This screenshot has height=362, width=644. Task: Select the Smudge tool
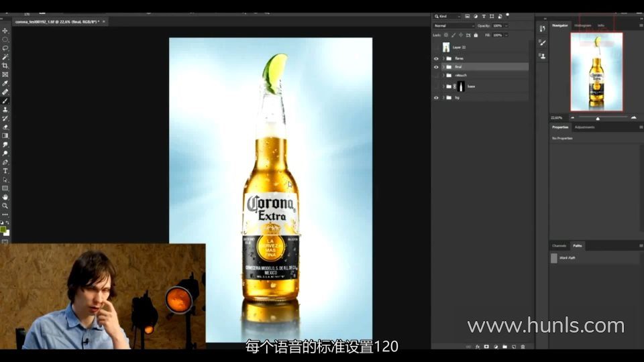(x=5, y=145)
